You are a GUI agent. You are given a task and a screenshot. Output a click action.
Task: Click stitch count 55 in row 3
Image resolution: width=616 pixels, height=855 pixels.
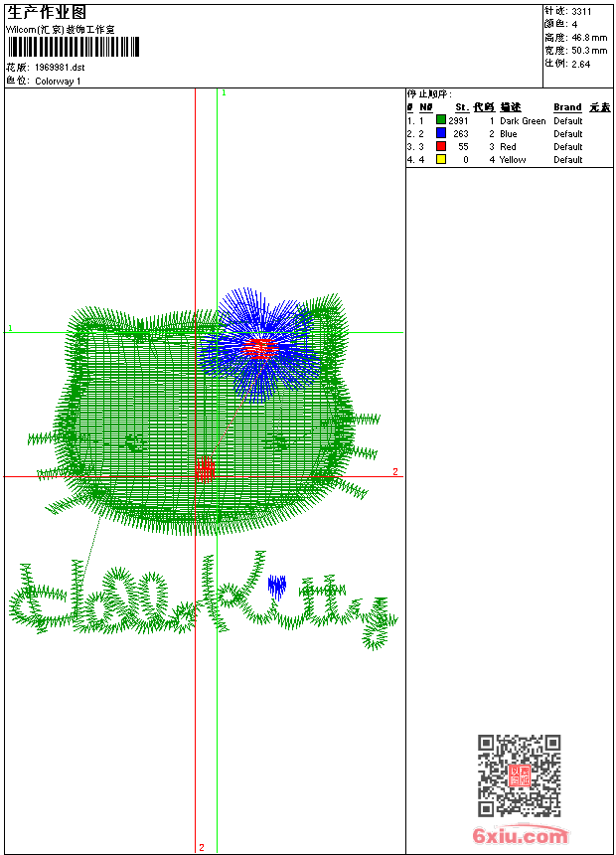click(463, 147)
